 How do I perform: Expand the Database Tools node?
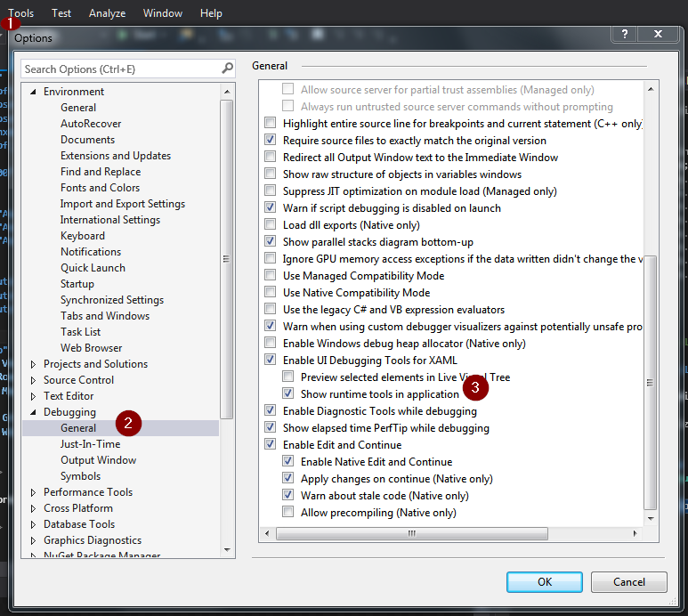pos(33,524)
